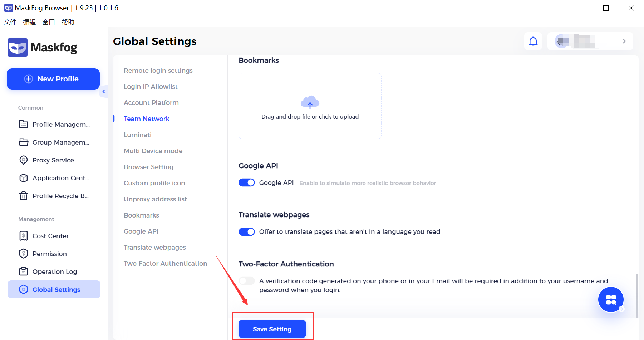Open the floating quick tools grid button
The height and width of the screenshot is (340, 644).
coord(611,300)
